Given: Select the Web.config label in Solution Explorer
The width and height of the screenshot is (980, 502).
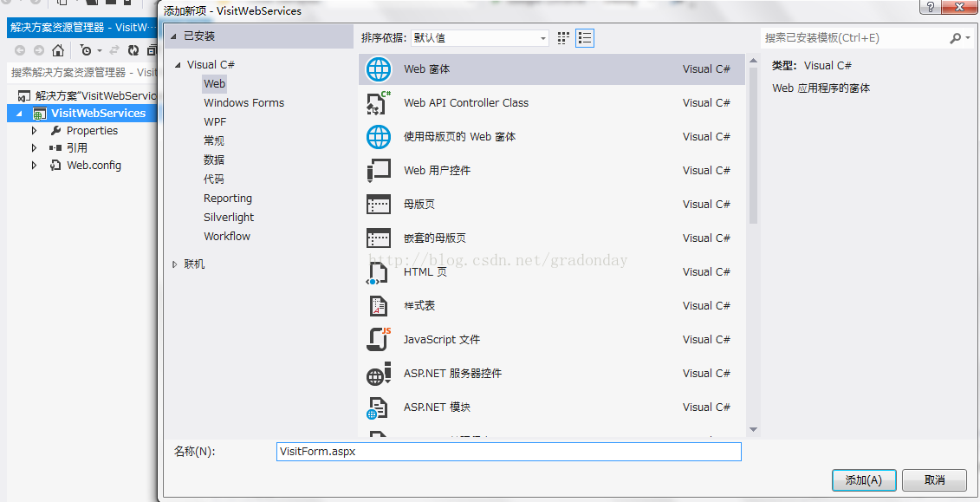Looking at the screenshot, I should [94, 166].
